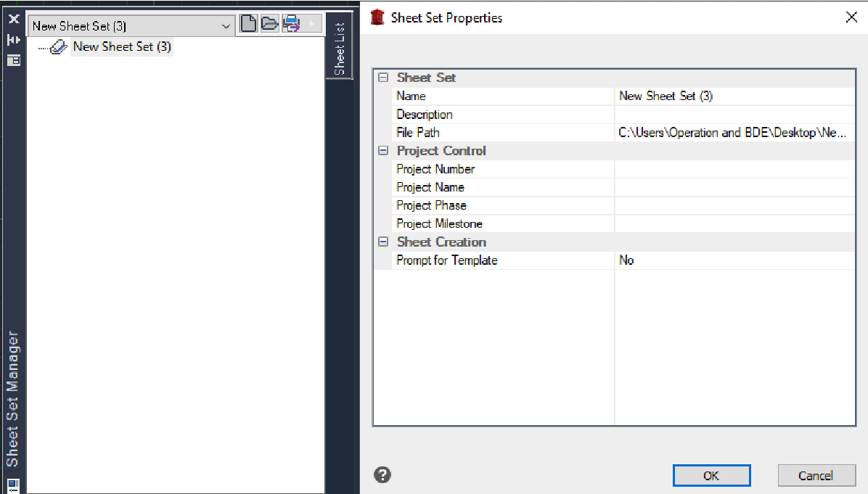Collapse the Sheet Creation group
Screen dimensions: 868x494
[383, 242]
